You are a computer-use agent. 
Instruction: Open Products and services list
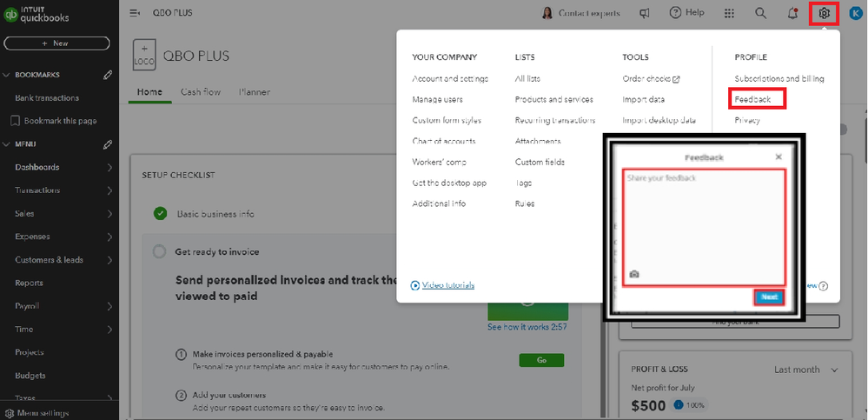coord(553,100)
